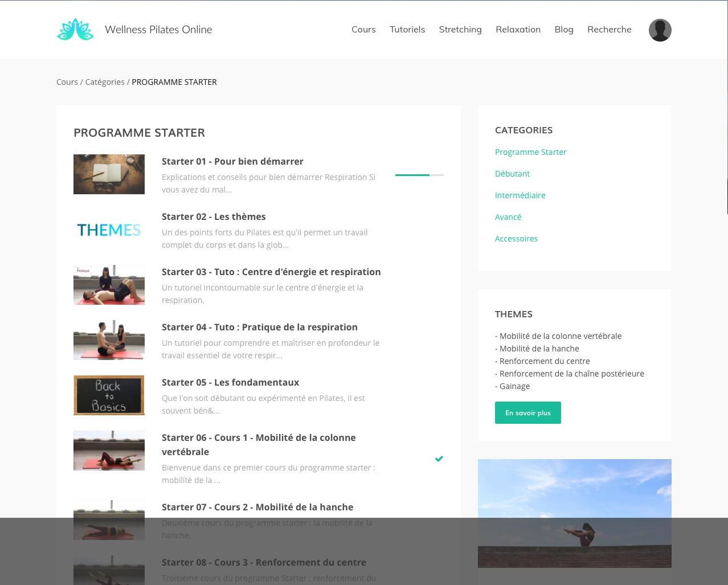
Task: Click the PROGRAMME STARTER breadcrumb label
Action: (174, 82)
